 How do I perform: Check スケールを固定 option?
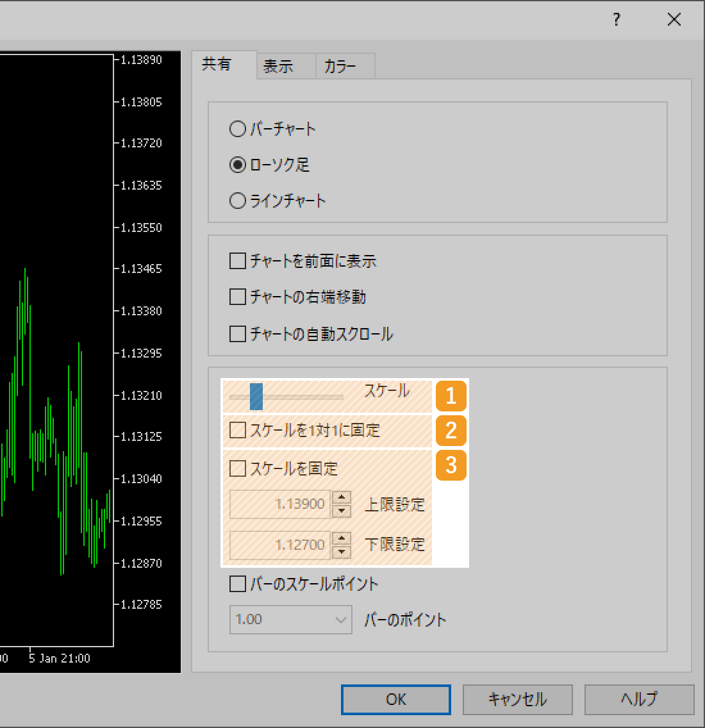[238, 468]
